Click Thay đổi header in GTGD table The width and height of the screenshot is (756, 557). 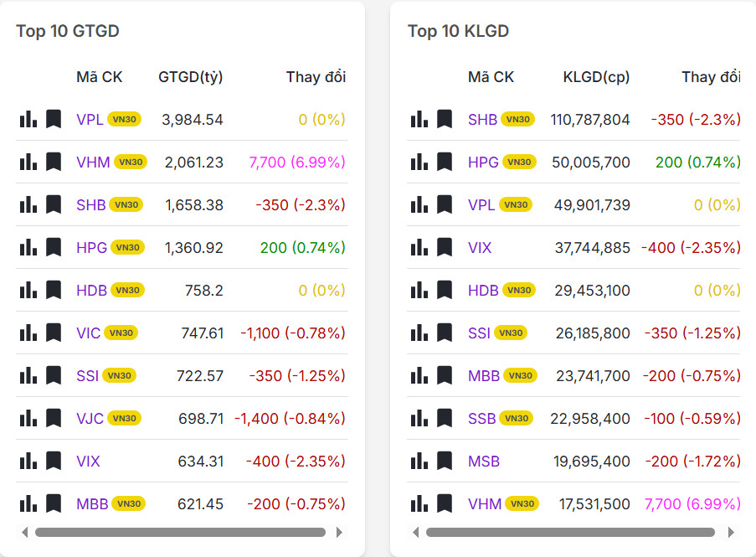(x=316, y=77)
